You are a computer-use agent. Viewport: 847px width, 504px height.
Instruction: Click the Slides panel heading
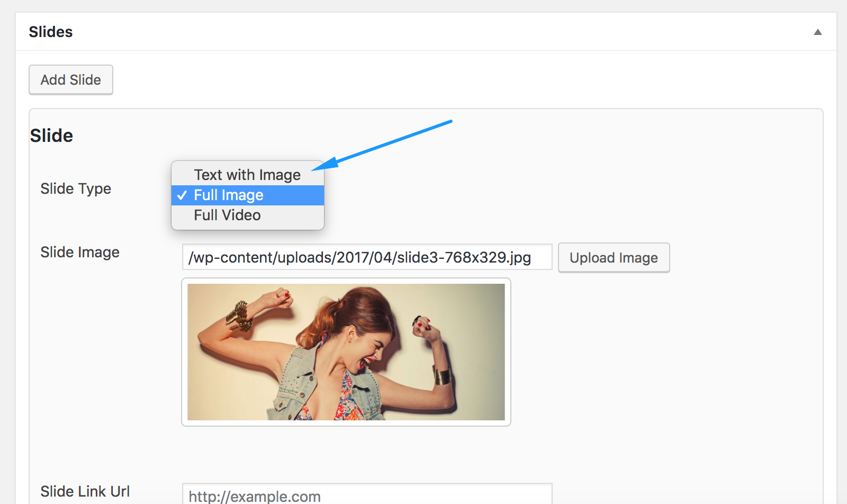point(51,32)
